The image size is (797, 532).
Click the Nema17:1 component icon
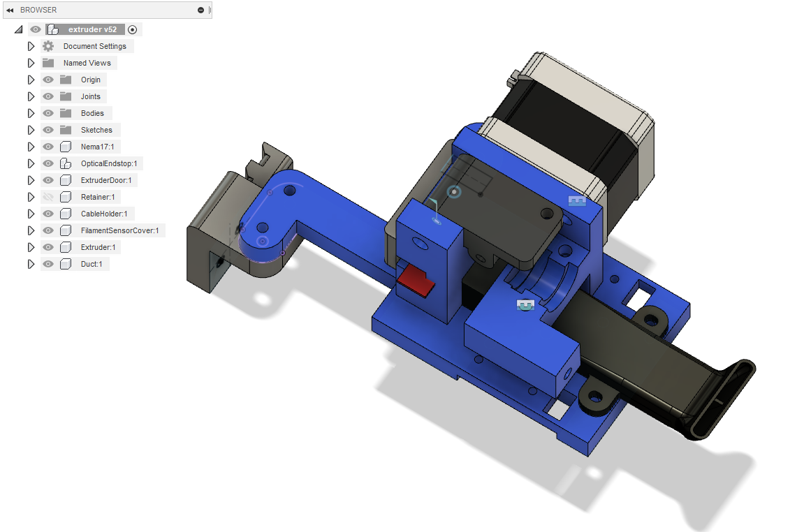66,147
